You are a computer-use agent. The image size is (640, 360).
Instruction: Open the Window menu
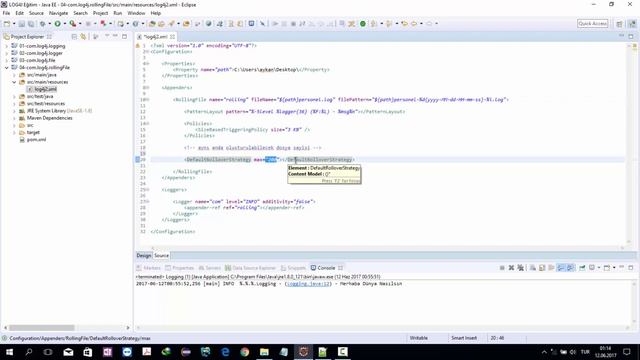coord(136,13)
